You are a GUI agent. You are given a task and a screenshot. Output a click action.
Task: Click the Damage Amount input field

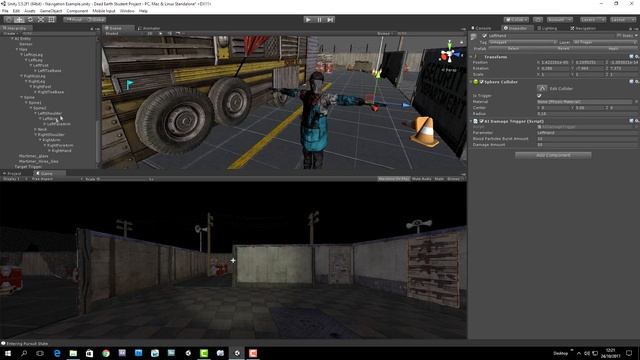(587, 144)
